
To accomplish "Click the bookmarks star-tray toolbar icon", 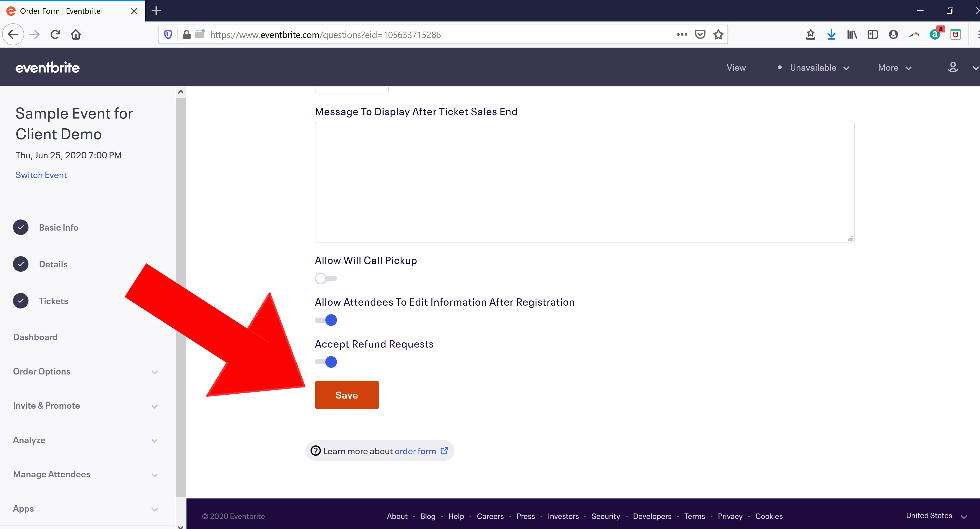I will pos(810,35).
